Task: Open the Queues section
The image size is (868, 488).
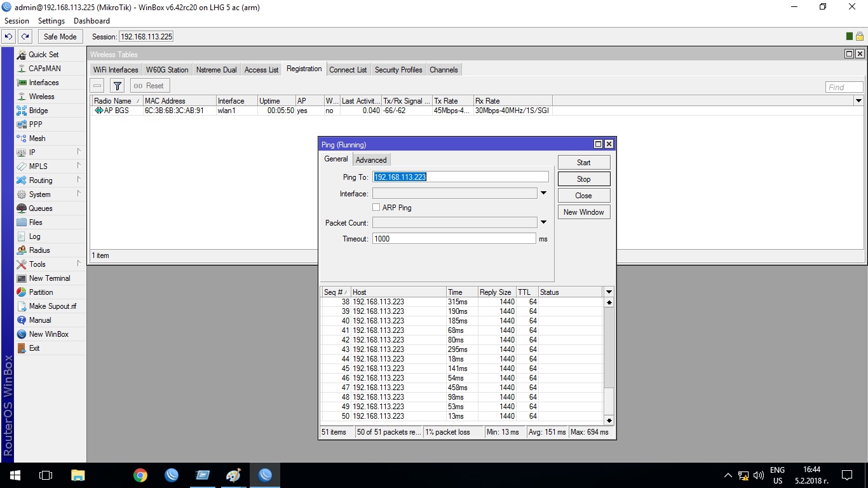Action: (x=40, y=208)
